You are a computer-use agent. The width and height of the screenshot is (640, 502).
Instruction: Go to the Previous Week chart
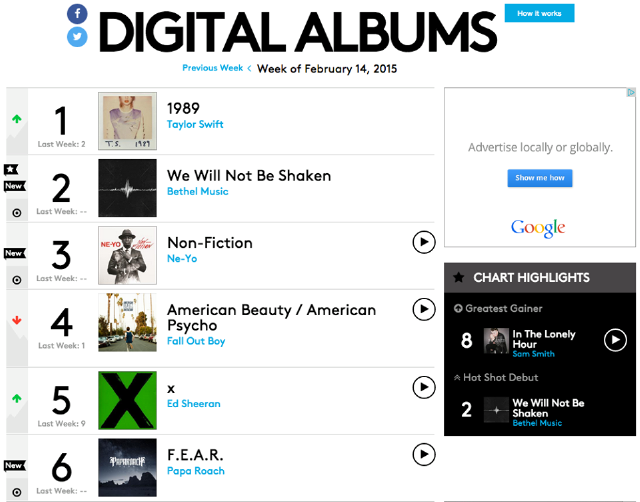point(212,68)
